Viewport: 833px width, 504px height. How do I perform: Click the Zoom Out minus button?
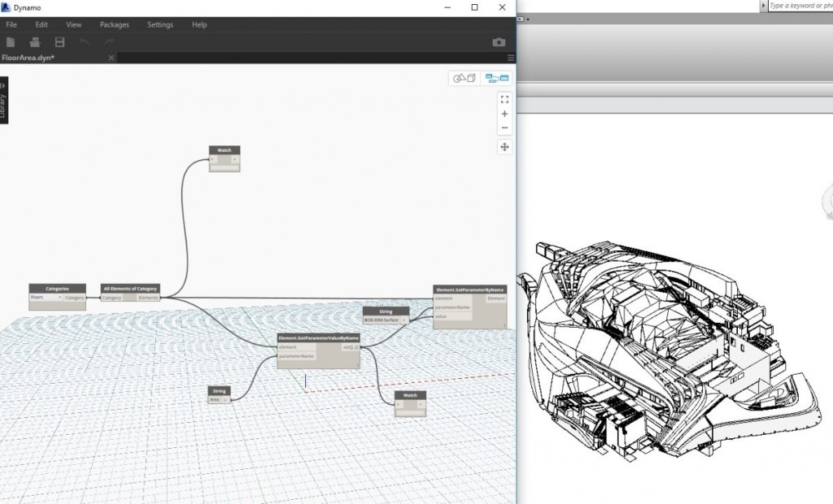coord(504,128)
